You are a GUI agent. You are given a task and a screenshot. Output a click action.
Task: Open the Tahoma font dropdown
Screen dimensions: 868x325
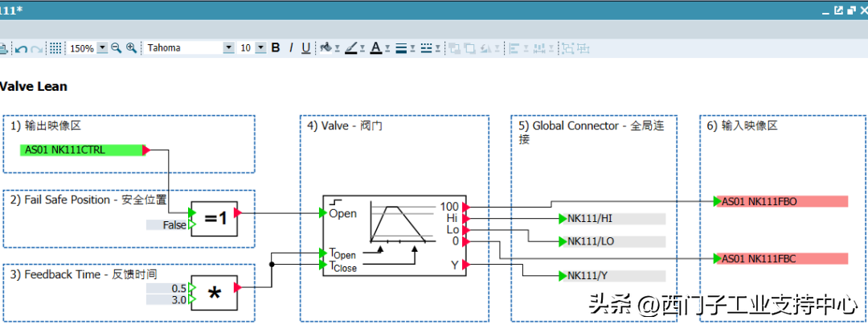point(229,48)
